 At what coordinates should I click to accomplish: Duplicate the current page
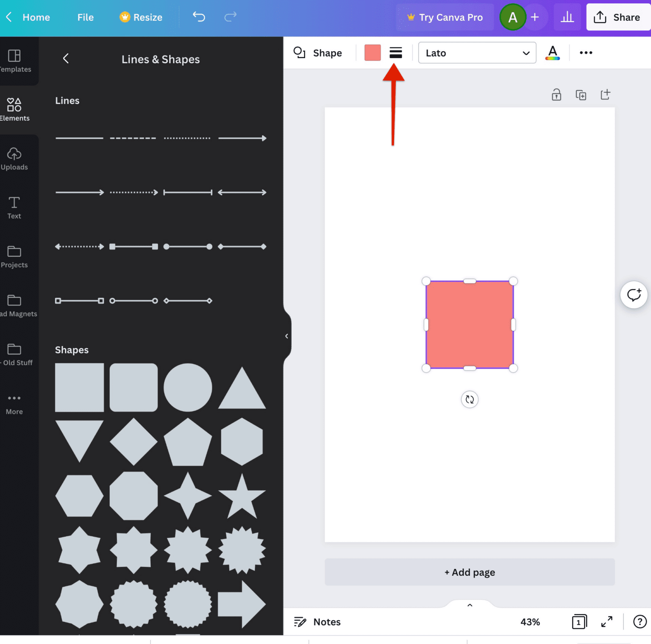[x=581, y=94]
